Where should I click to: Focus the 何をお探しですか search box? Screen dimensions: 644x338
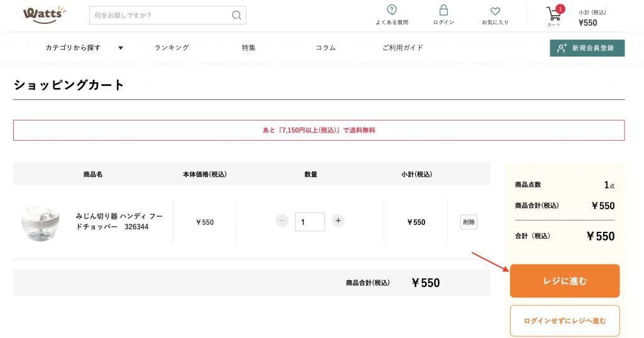point(160,15)
